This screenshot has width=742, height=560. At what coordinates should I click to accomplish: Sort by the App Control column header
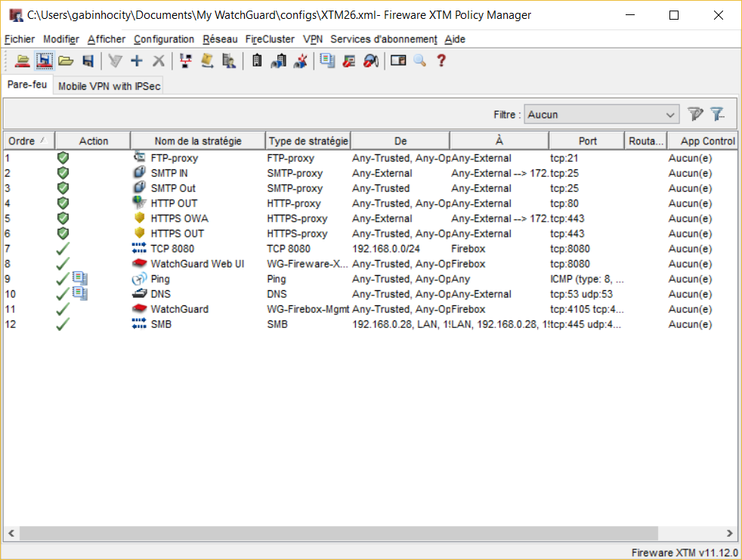coord(703,141)
